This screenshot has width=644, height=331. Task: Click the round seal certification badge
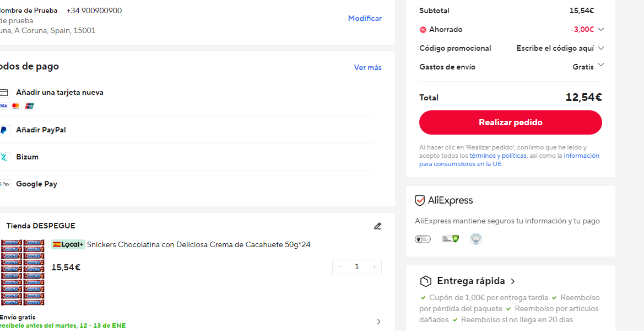476,239
